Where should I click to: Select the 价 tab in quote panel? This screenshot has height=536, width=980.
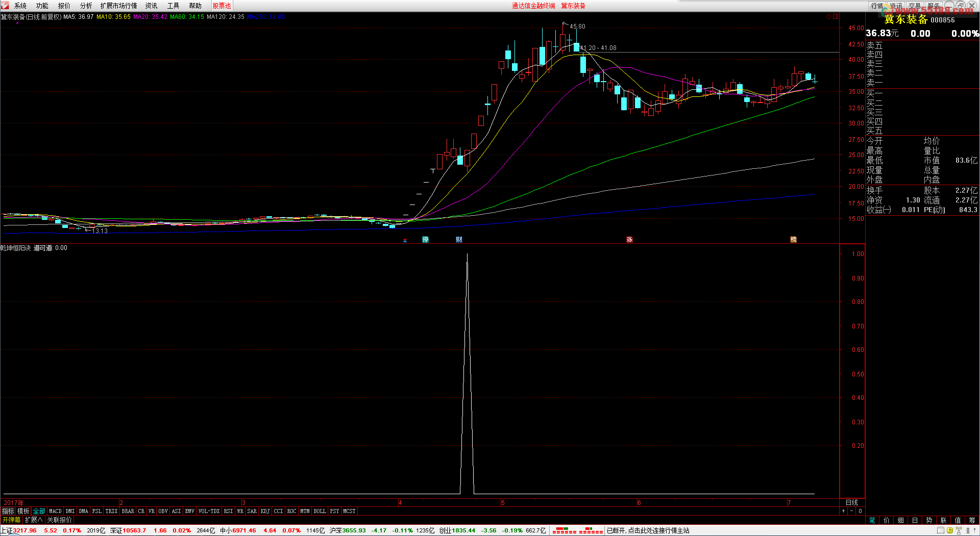coord(887,520)
